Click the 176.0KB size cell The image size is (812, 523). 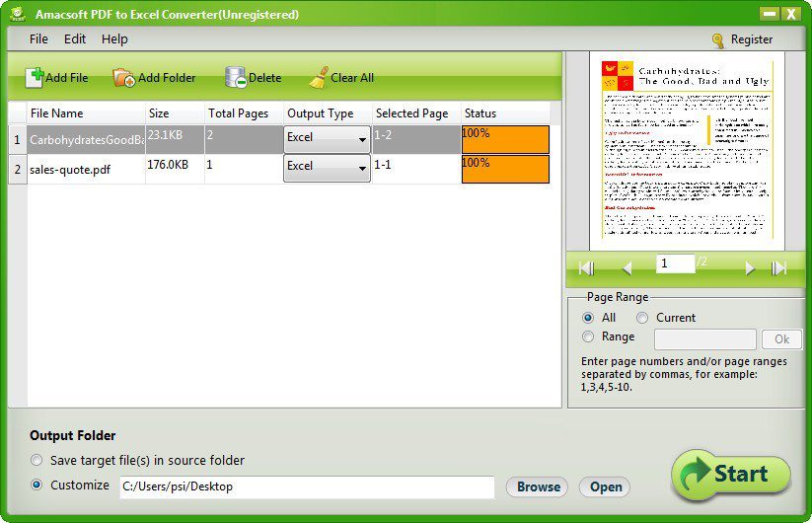(x=175, y=169)
